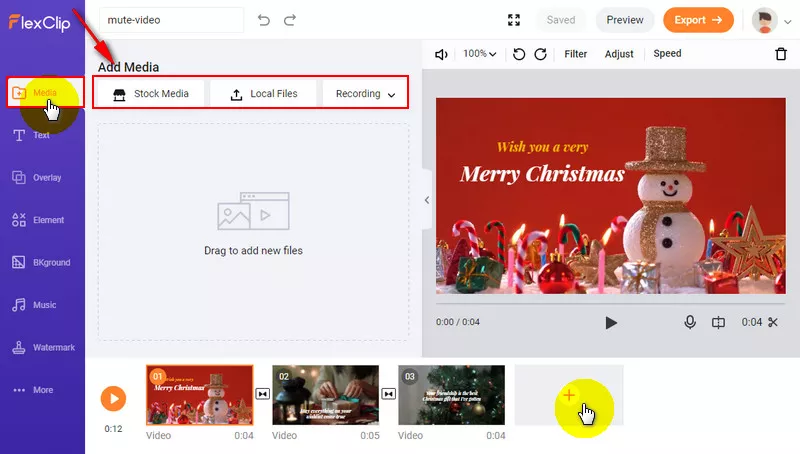Click the drag to add files area

tap(254, 232)
